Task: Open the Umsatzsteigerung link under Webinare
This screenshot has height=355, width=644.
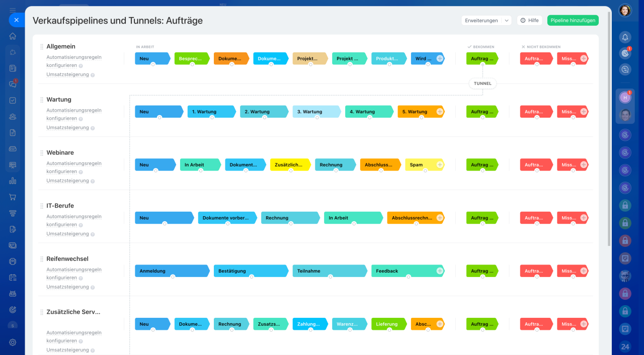Action: (x=67, y=181)
